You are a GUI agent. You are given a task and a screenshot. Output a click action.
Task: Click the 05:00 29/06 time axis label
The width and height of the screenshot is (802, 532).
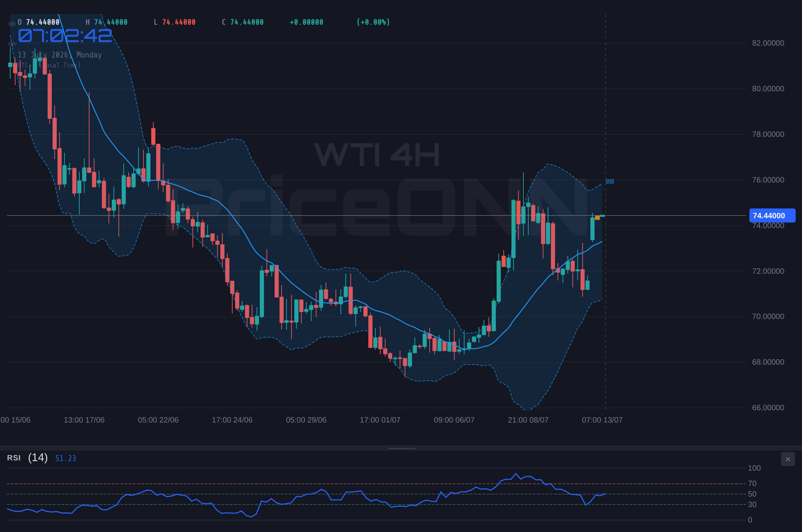pos(306,420)
